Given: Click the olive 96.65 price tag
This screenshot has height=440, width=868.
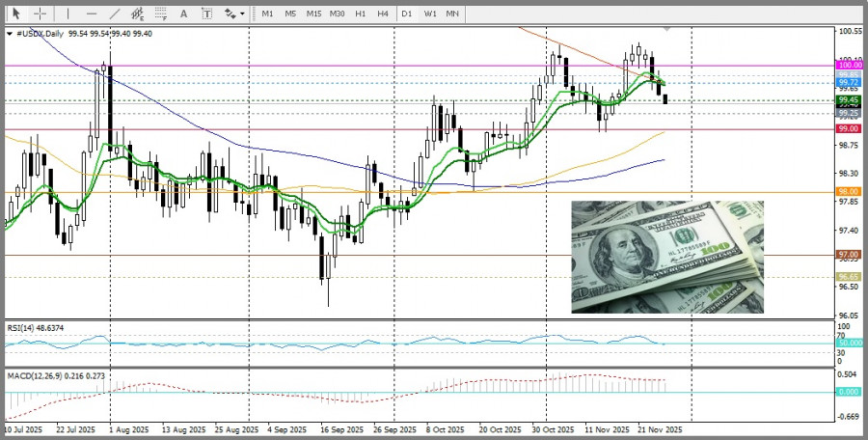Looking at the screenshot, I should click(x=849, y=276).
